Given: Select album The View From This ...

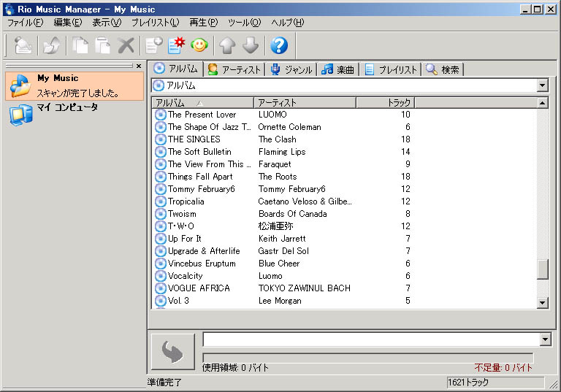Looking at the screenshot, I should [x=210, y=164].
